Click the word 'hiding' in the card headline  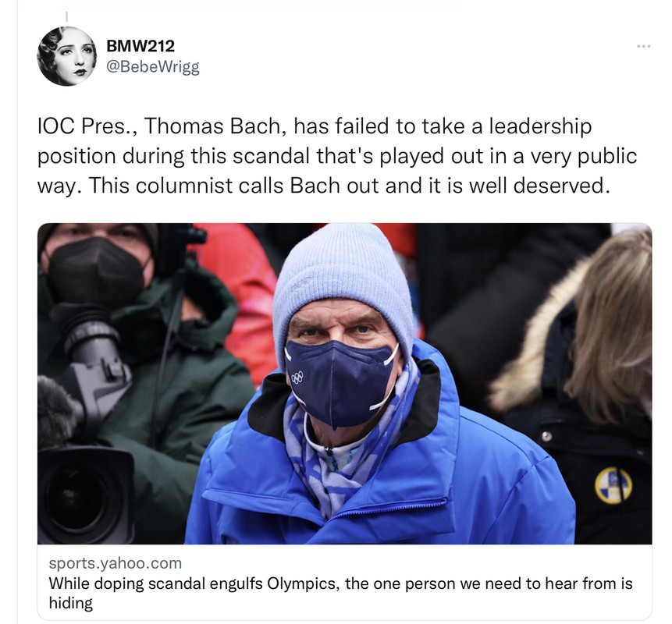coord(71,603)
